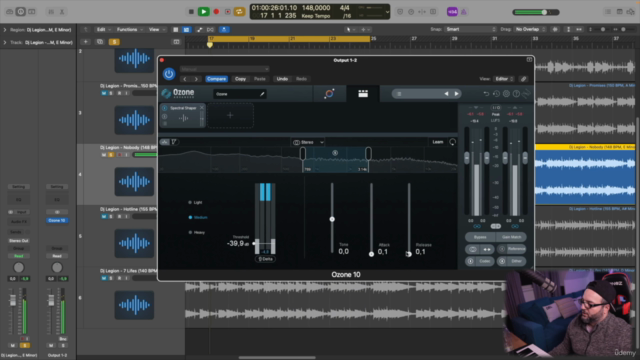Click the Undo button in plugin header

tap(282, 79)
